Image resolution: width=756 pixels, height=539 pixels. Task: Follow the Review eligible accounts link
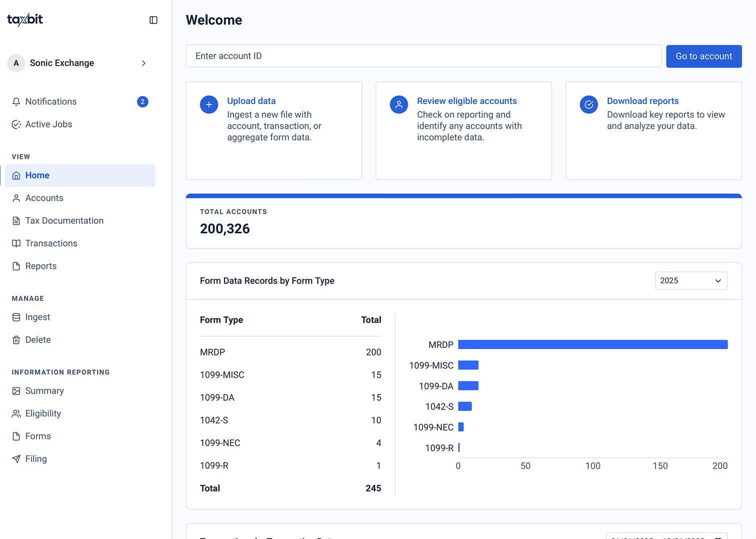pos(467,101)
